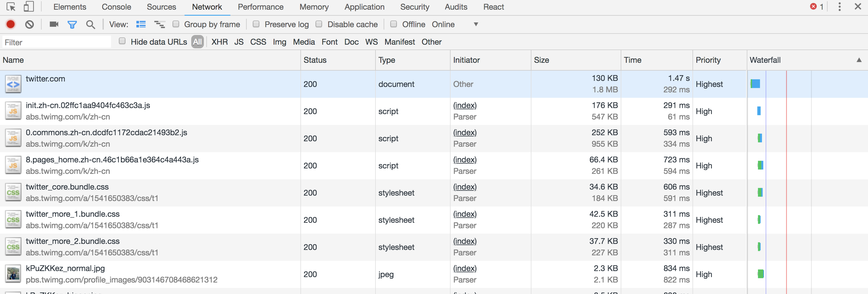Check the Disable cache checkbox
Screen dimensions: 868x294
[x=319, y=24]
